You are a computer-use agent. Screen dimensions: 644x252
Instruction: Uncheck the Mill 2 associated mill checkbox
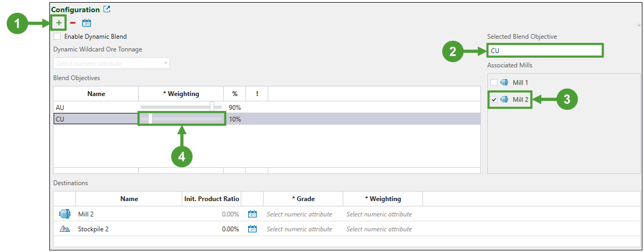[x=494, y=100]
